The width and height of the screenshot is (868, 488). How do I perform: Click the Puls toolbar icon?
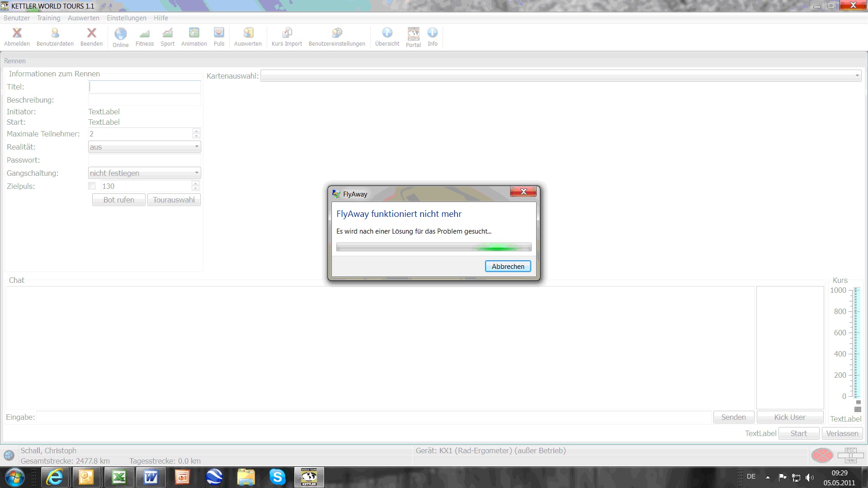pos(219,37)
